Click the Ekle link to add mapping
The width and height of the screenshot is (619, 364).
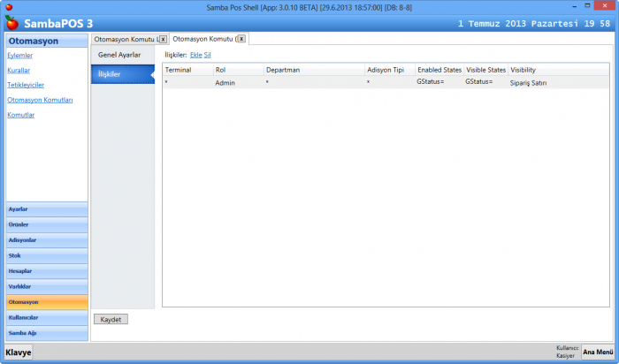tap(195, 55)
